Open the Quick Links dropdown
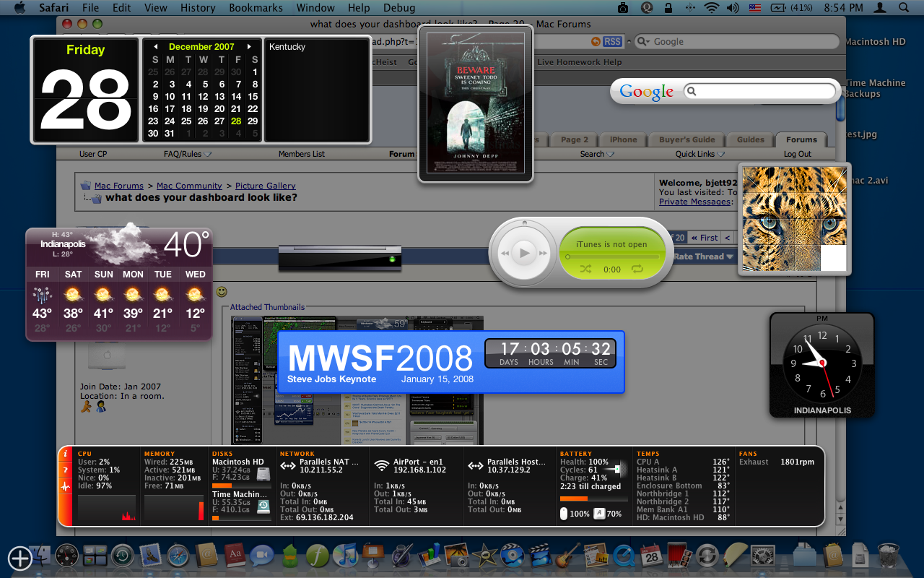Image resolution: width=924 pixels, height=578 pixels. pyautogui.click(x=699, y=154)
